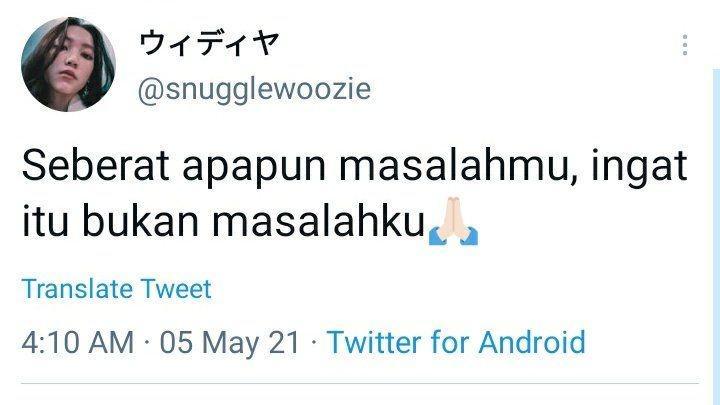The height and width of the screenshot is (405, 720).
Task: Open the @snugglewoozie handle
Action: [254, 89]
